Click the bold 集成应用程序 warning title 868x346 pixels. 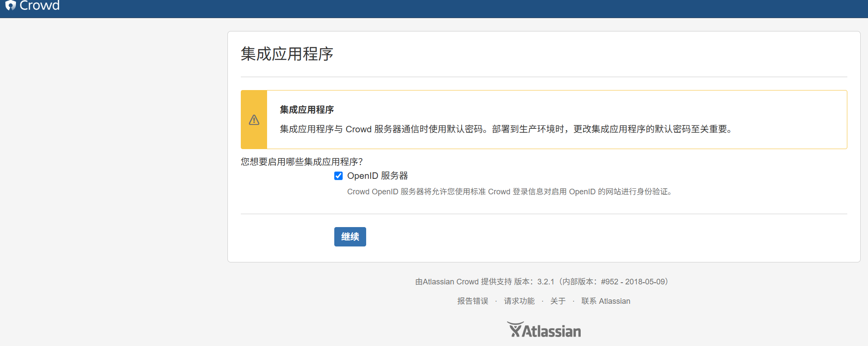click(307, 110)
